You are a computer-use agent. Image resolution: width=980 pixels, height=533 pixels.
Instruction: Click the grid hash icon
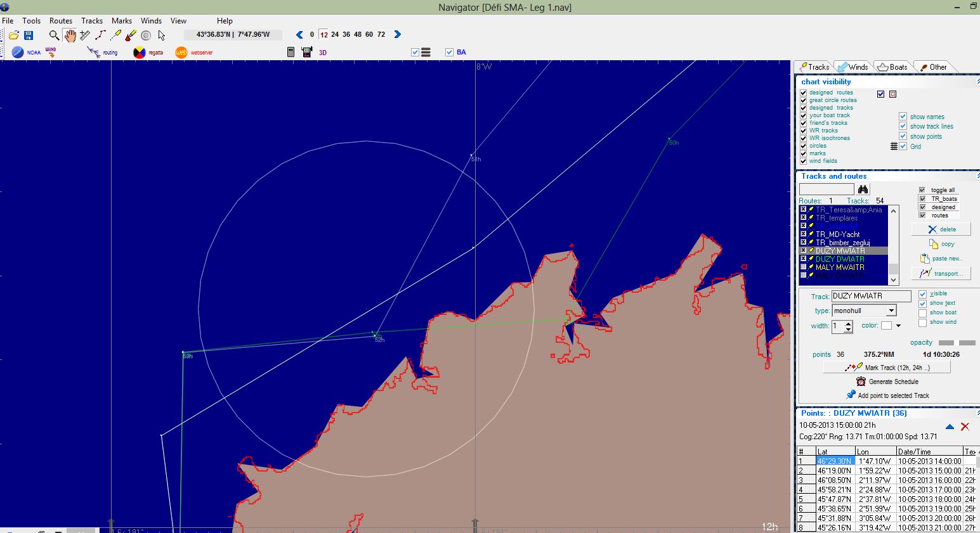[x=894, y=146]
